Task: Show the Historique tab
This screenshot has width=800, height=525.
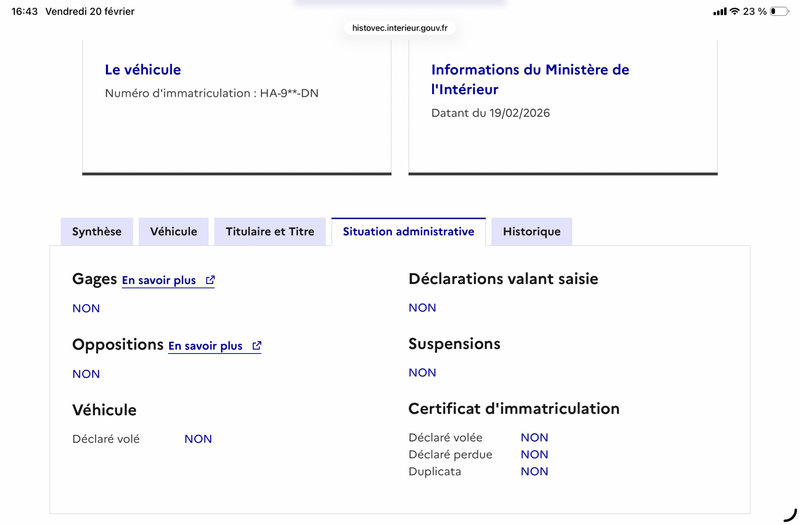Action: click(531, 231)
